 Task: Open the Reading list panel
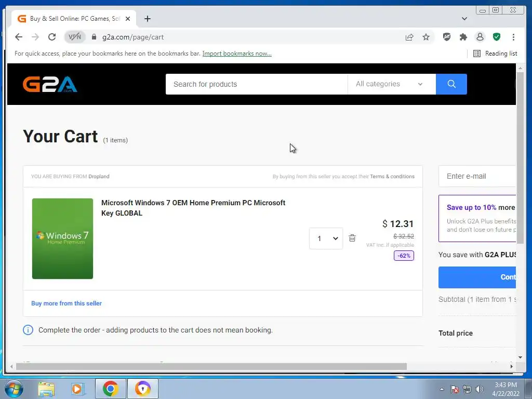tap(495, 54)
